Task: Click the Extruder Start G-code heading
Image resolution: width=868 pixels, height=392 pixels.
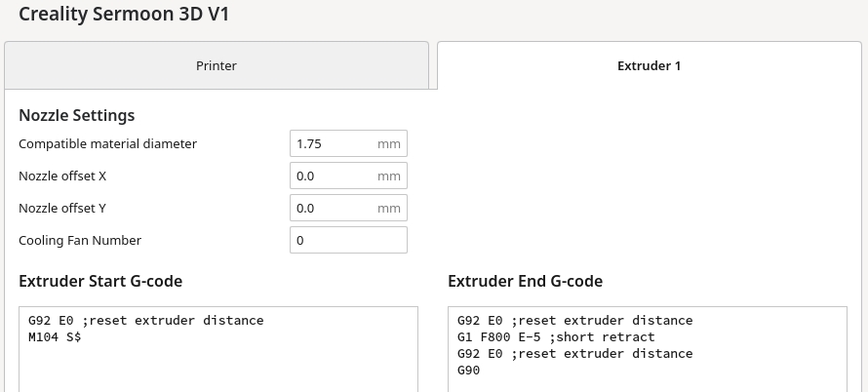Action: click(100, 282)
